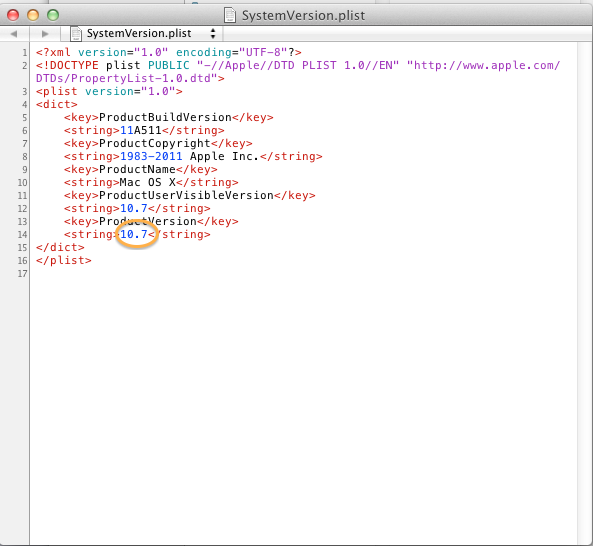Click the 10.7 value on line 14

pyautogui.click(x=134, y=234)
